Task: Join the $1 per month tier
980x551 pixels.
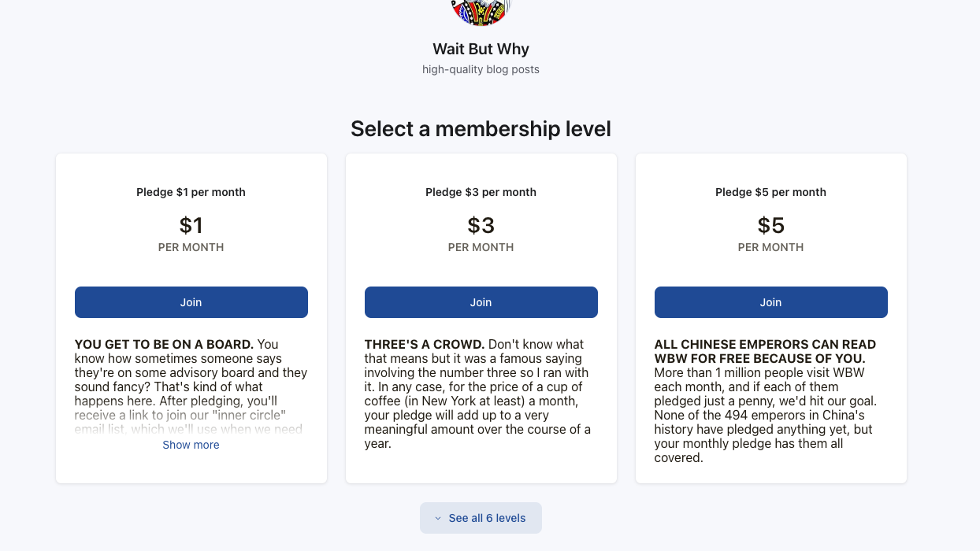Action: [x=191, y=301]
